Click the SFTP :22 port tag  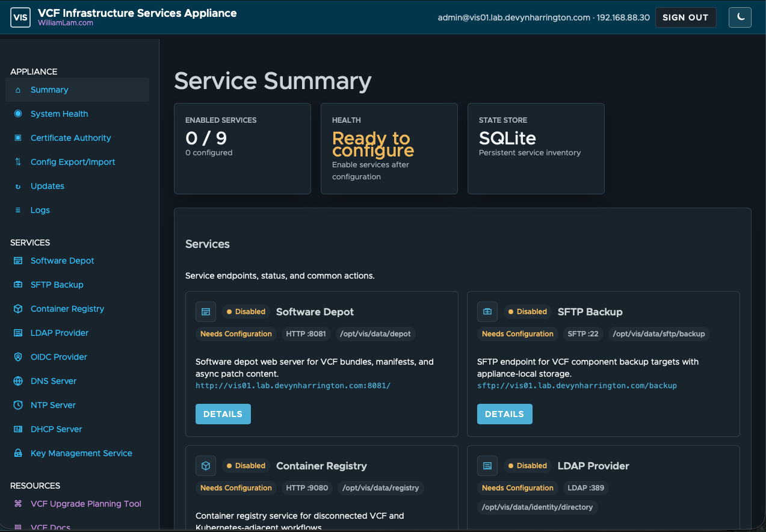pyautogui.click(x=583, y=334)
